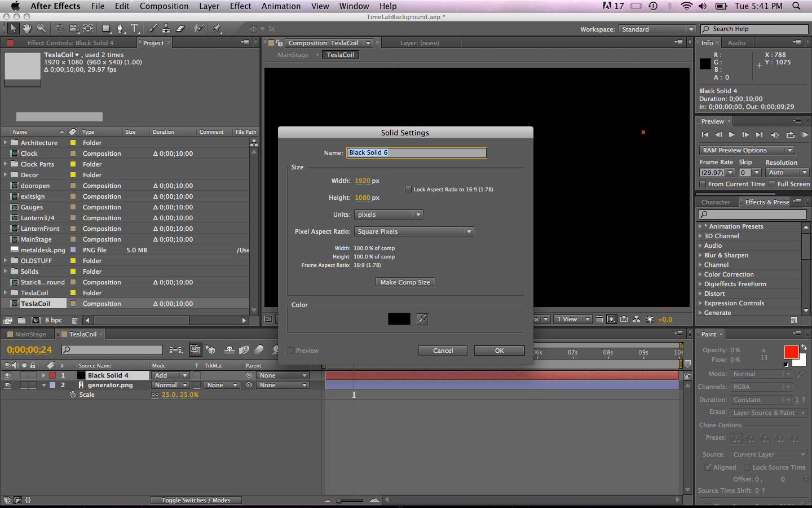This screenshot has width=812, height=508.
Task: Enable From Current Time checkbox
Action: pyautogui.click(x=703, y=184)
